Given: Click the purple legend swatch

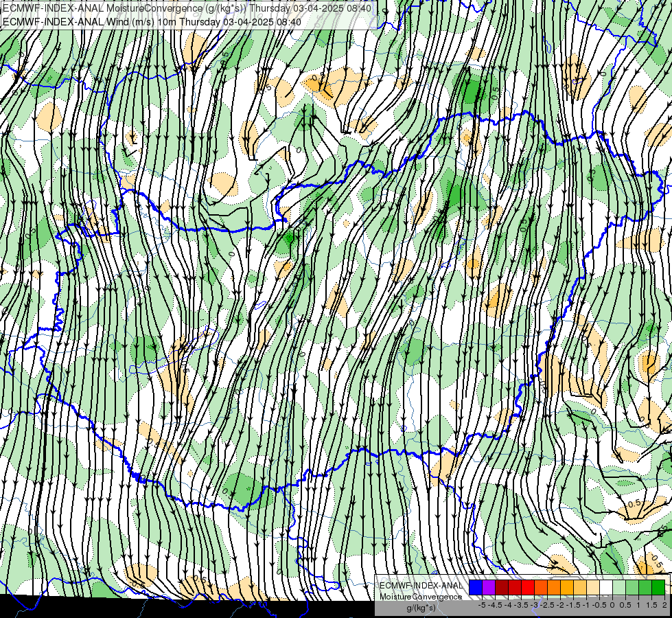Looking at the screenshot, I should 489,588.
